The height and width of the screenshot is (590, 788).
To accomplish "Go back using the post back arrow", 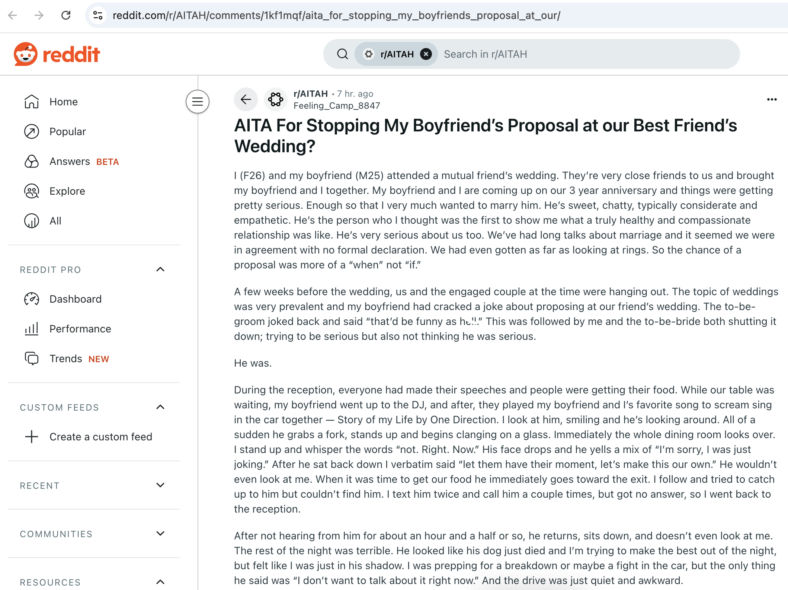I will pyautogui.click(x=246, y=100).
